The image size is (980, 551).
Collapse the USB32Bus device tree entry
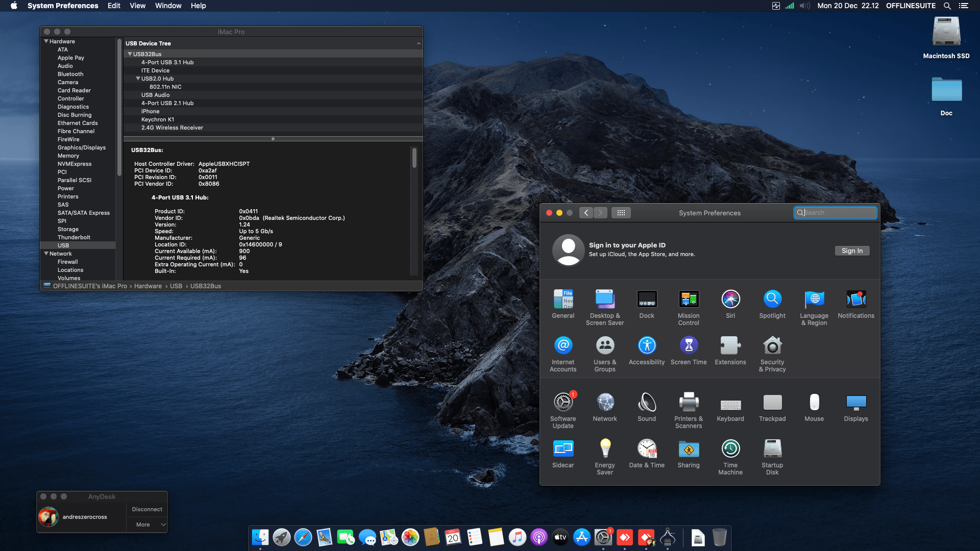[x=130, y=54]
